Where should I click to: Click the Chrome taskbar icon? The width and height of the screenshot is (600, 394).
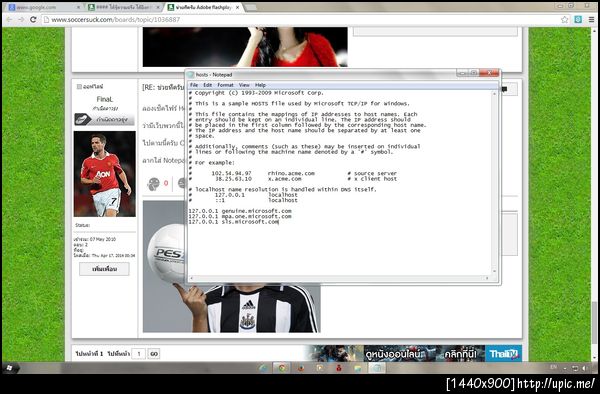282,368
